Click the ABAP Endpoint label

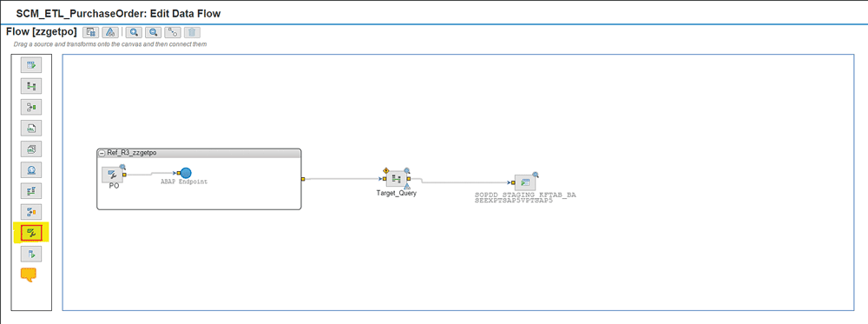pyautogui.click(x=184, y=182)
